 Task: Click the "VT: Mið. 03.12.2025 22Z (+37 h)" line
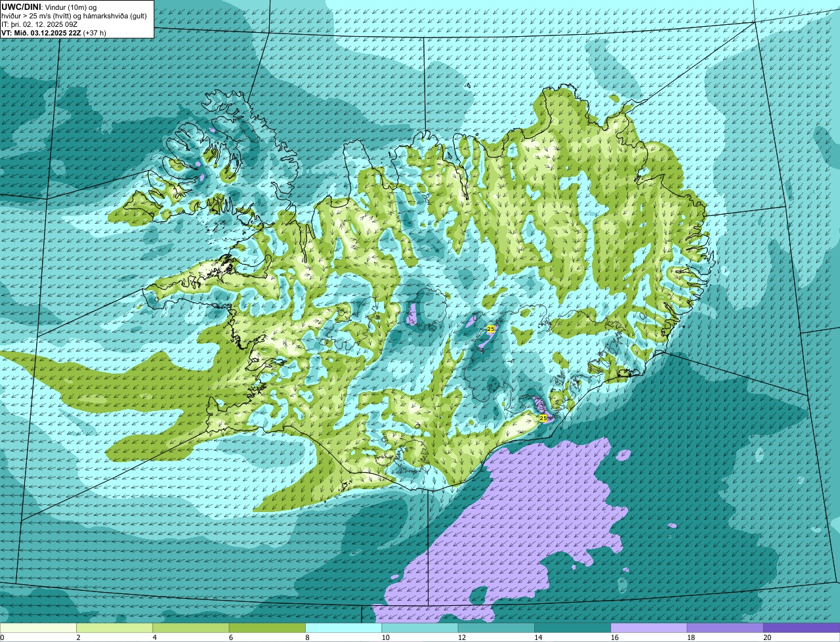[x=54, y=32]
